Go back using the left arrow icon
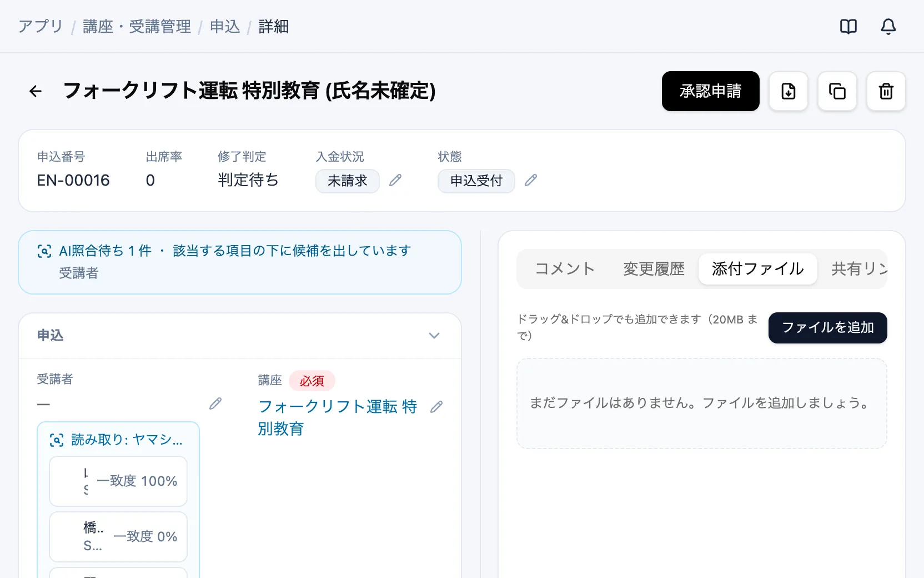This screenshot has height=578, width=924. click(36, 91)
